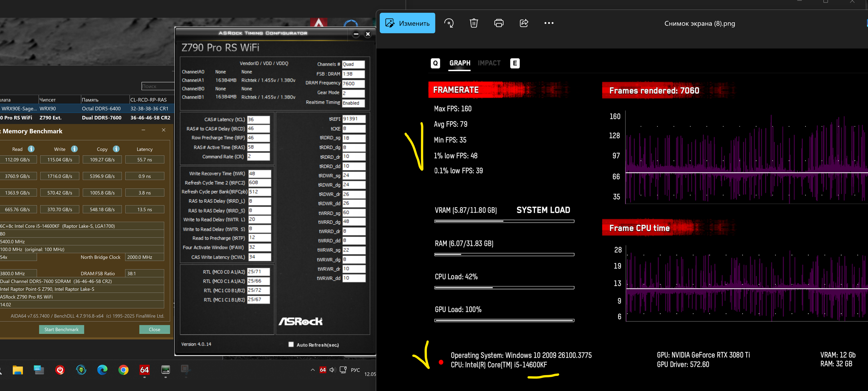Click the Поиск search field
Image resolution: width=868 pixels, height=391 pixels.
[x=157, y=86]
